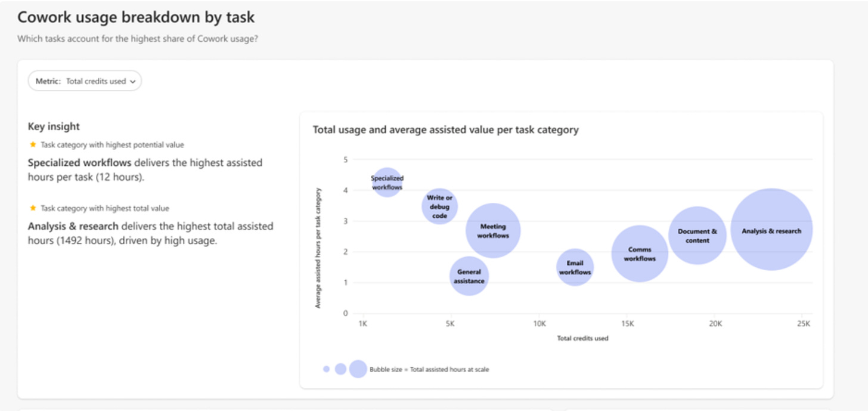This screenshot has width=868, height=411.
Task: Click the Metric dropdown chevron arrow
Action: pyautogui.click(x=132, y=82)
